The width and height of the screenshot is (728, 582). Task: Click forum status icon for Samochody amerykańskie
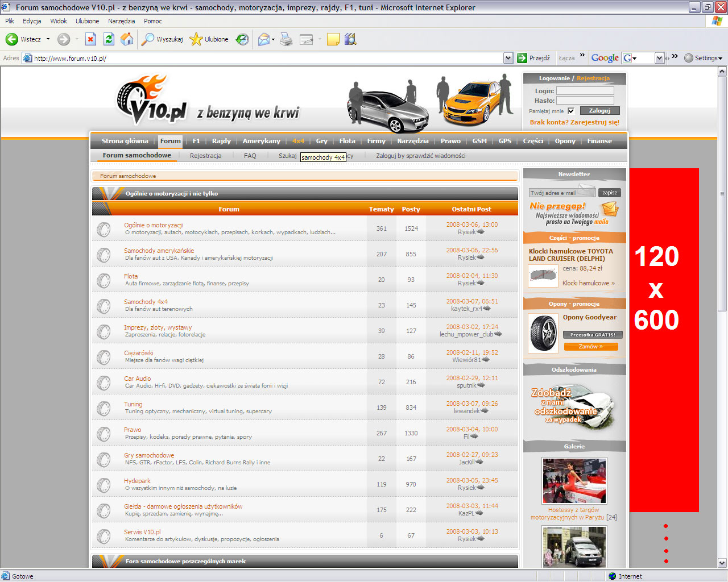click(104, 255)
